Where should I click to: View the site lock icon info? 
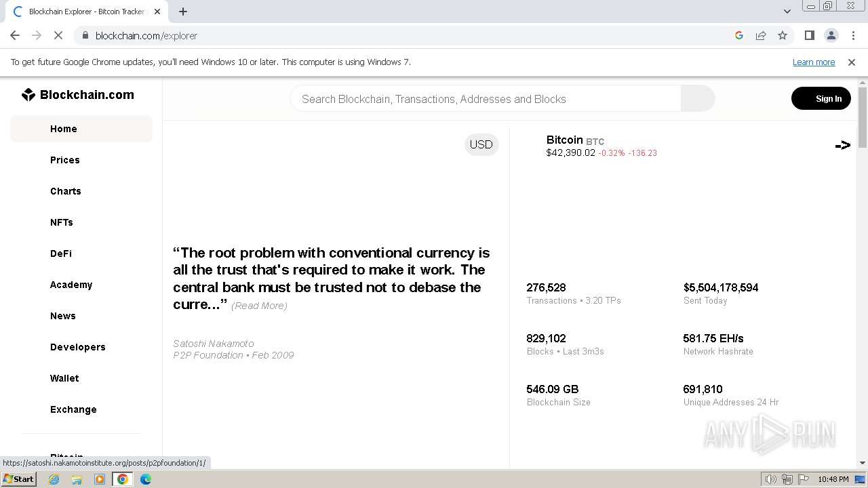pyautogui.click(x=85, y=35)
